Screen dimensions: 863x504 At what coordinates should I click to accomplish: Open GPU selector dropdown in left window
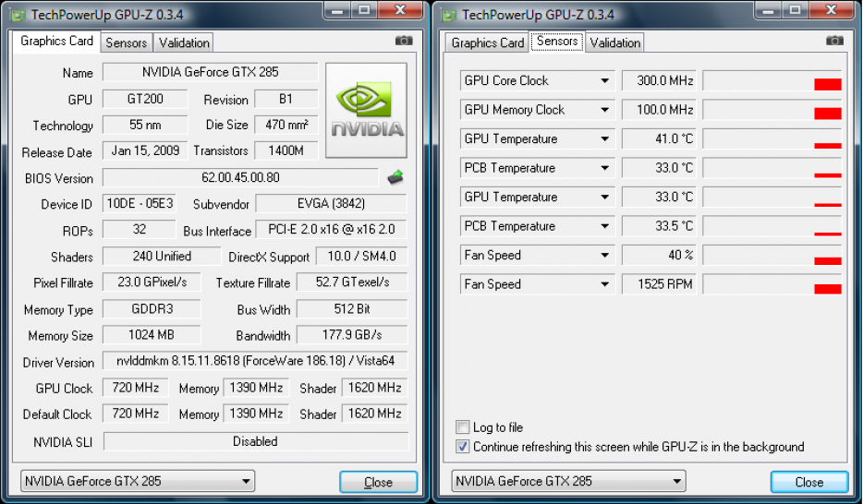(138, 482)
